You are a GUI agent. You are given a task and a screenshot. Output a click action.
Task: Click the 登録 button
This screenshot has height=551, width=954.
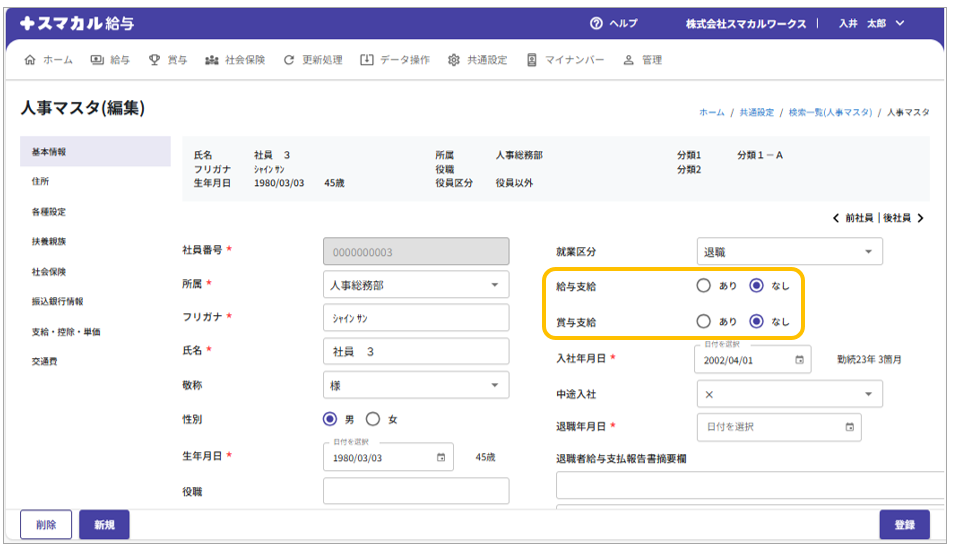pos(904,525)
